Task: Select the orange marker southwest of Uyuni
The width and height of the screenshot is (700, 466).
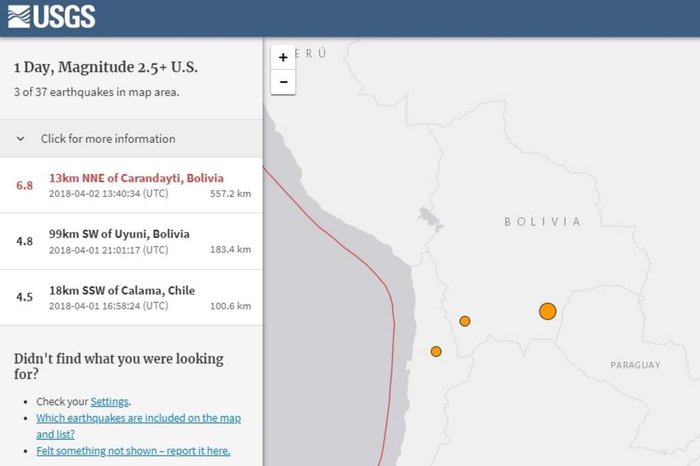Action: tap(465, 321)
